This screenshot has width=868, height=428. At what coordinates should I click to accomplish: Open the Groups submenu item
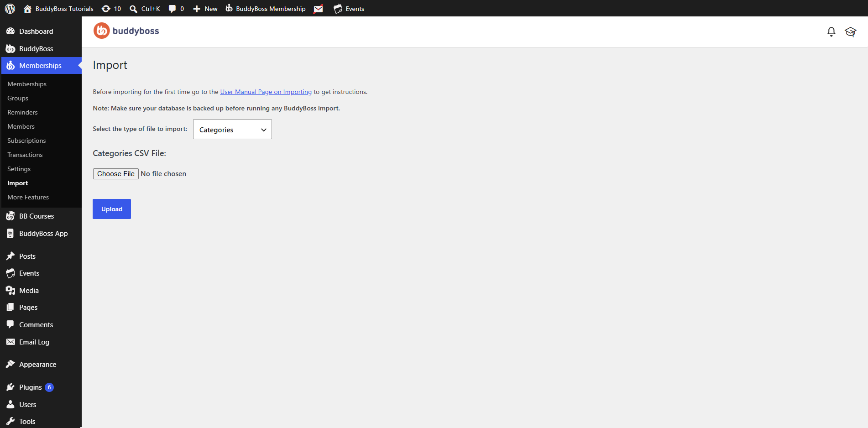(x=18, y=98)
